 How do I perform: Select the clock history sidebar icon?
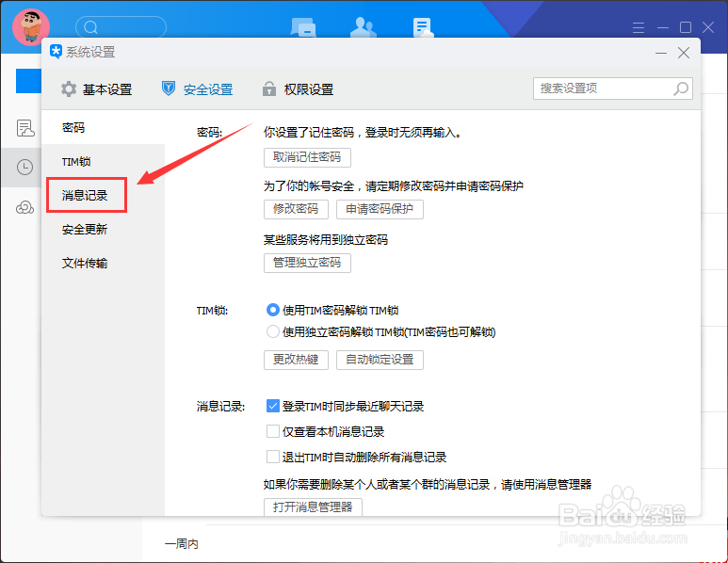coord(24,167)
